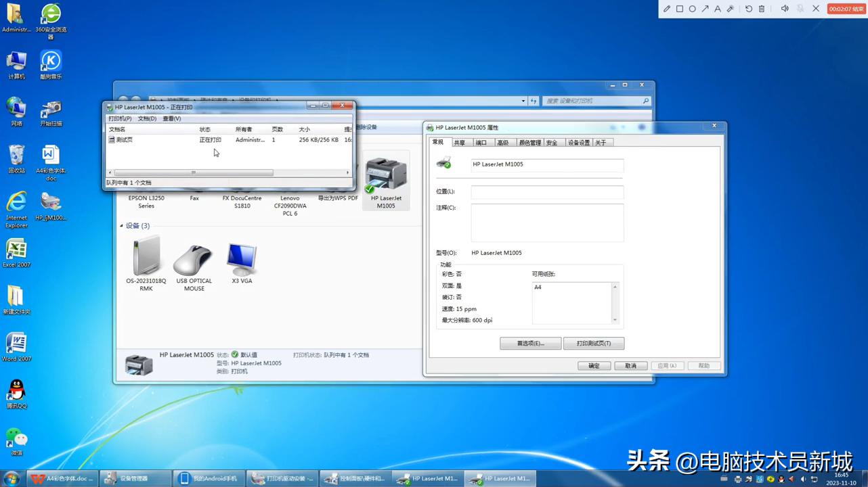Select the text annotation tool
868x487 pixels.
tap(718, 9)
